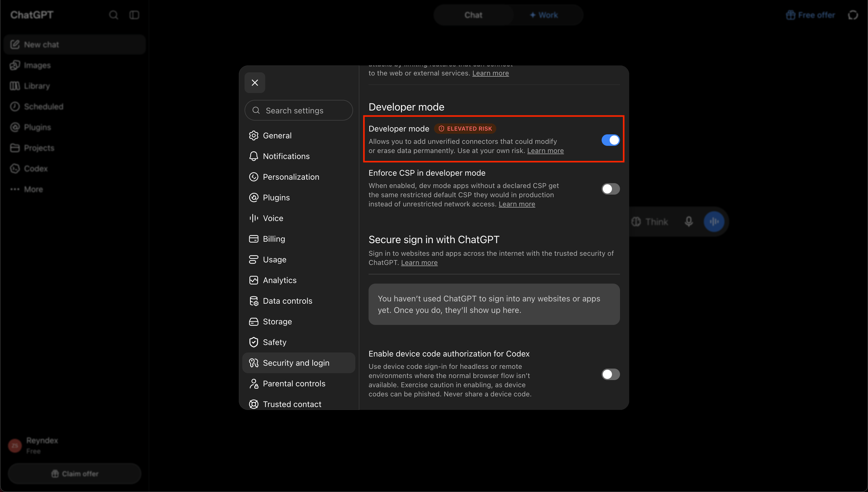Screen dimensions: 868x492
Task: Click the Security and login key icon
Action: (x=253, y=363)
